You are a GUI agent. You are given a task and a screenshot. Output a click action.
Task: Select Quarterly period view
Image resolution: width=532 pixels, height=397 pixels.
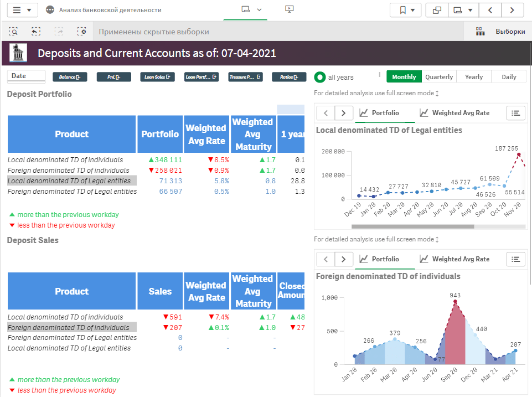click(439, 77)
